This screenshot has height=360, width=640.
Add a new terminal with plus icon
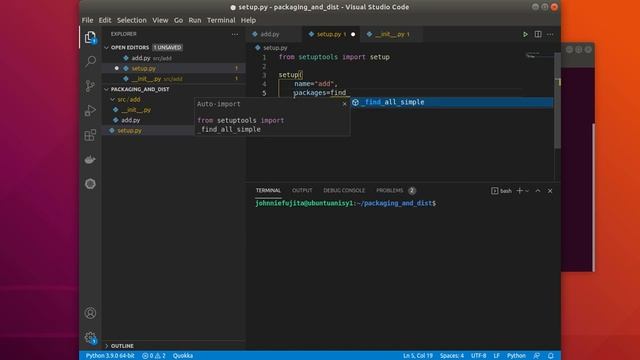tap(520, 191)
